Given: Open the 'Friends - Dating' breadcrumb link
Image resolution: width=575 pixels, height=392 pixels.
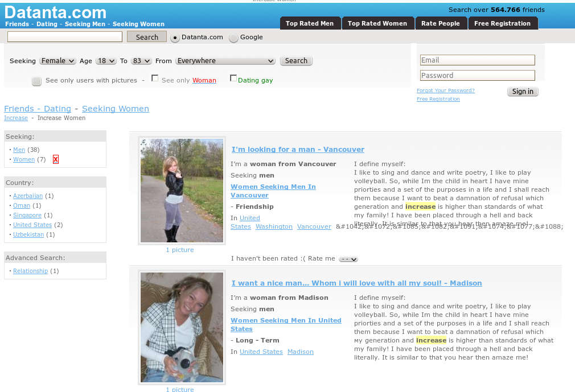Looking at the screenshot, I should (x=38, y=109).
